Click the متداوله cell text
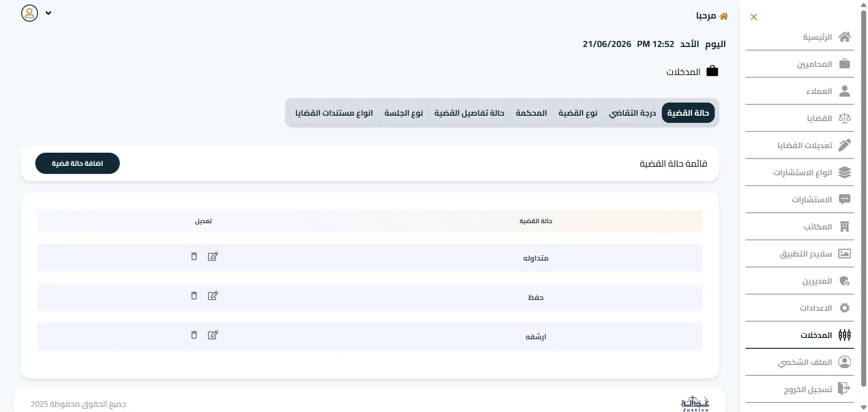868x412 pixels. [x=536, y=258]
